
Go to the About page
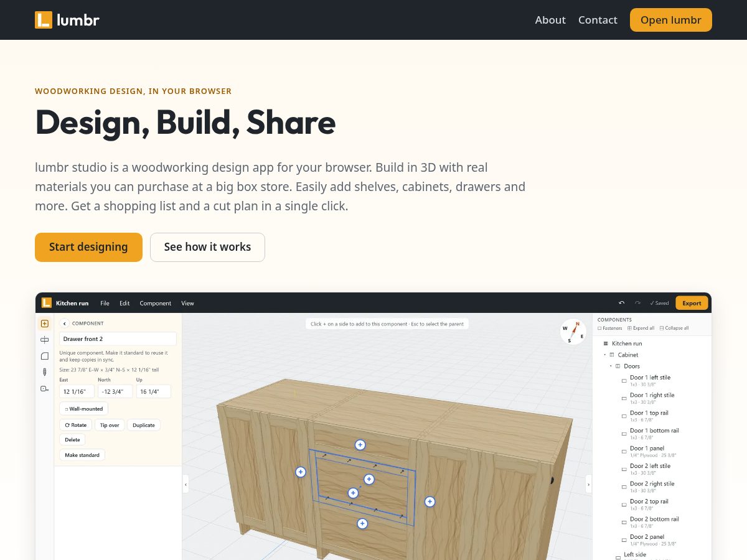click(x=550, y=20)
